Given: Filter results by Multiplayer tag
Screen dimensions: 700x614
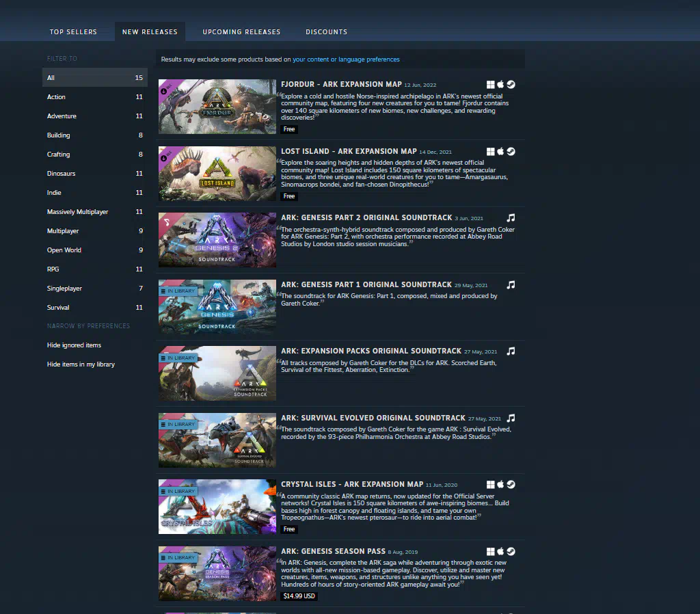Looking at the screenshot, I should tap(94, 231).
